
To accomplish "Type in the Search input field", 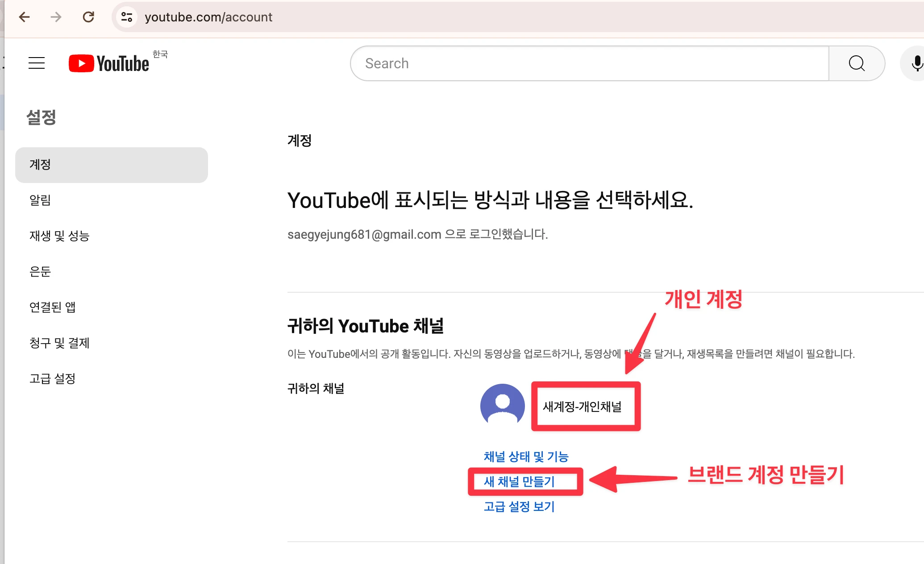I will click(589, 63).
